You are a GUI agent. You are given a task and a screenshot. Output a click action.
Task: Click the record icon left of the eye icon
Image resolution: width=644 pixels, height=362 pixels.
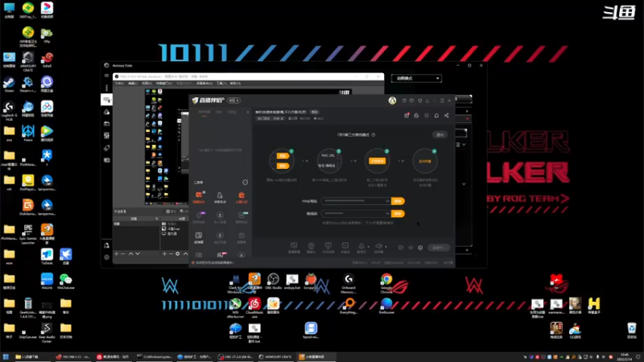(x=401, y=248)
